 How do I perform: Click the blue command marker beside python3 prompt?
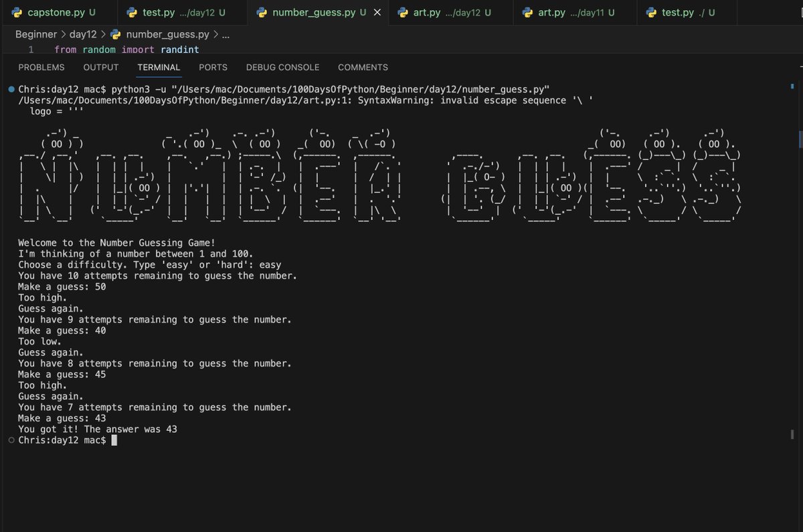(x=11, y=90)
